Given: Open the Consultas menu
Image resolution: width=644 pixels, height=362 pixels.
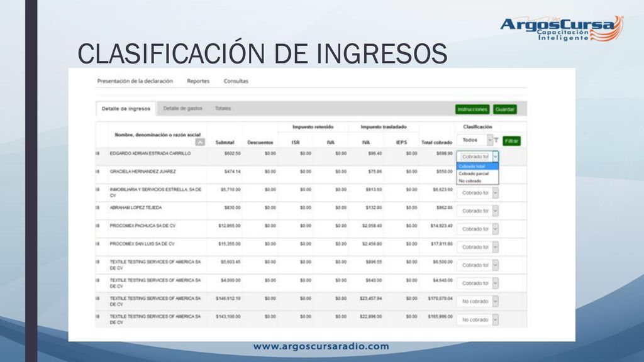Looking at the screenshot, I should pyautogui.click(x=236, y=81).
